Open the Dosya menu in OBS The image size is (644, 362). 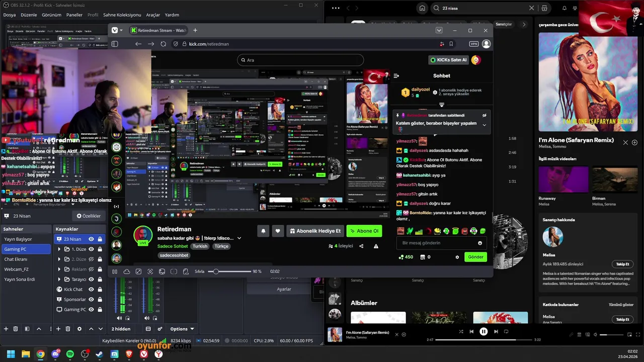tap(10, 15)
